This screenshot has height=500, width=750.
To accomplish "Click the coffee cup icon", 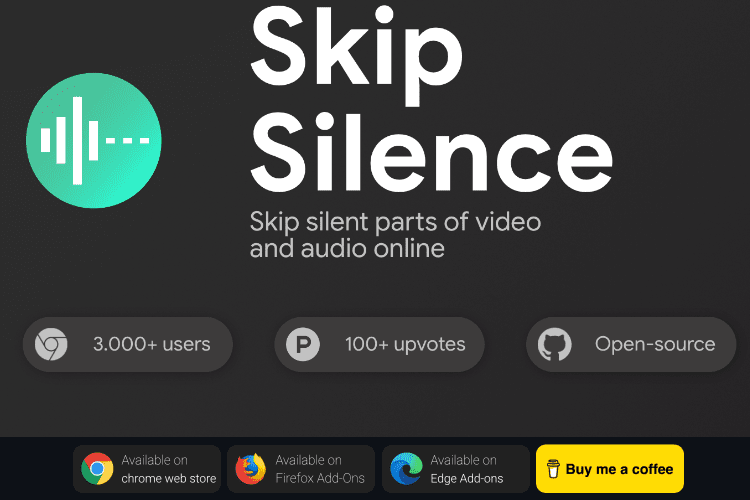I will [x=553, y=469].
